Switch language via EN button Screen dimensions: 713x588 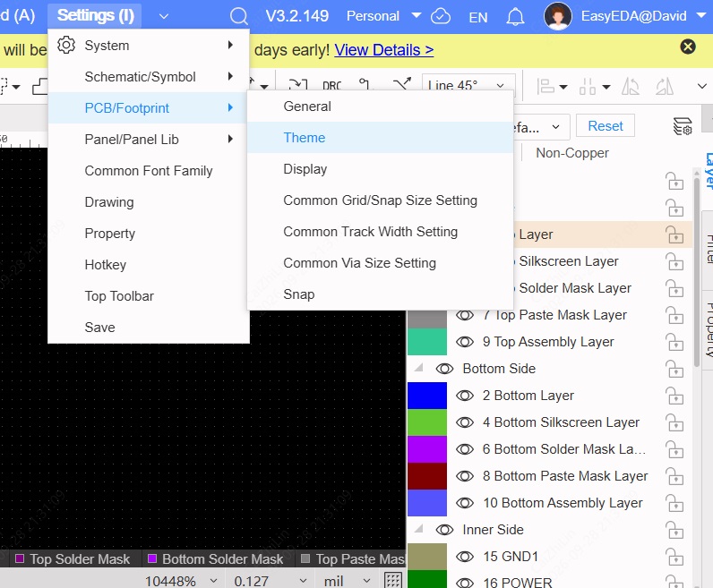478,17
